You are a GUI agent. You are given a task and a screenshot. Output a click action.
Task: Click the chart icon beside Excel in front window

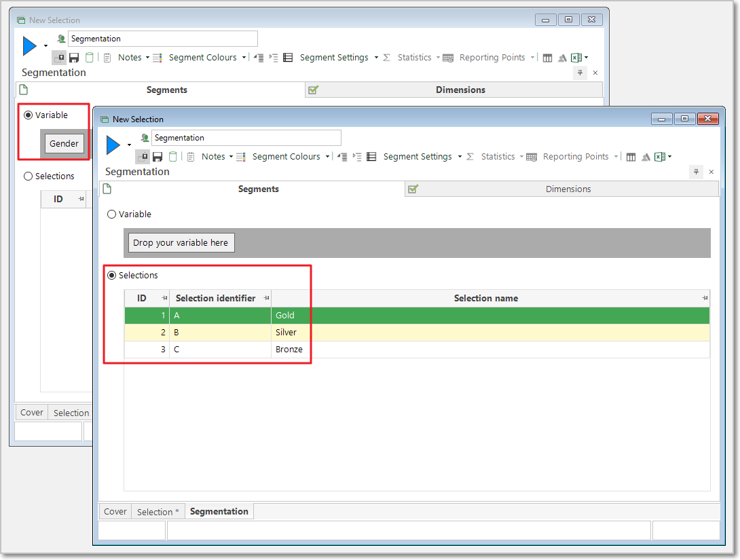point(646,157)
